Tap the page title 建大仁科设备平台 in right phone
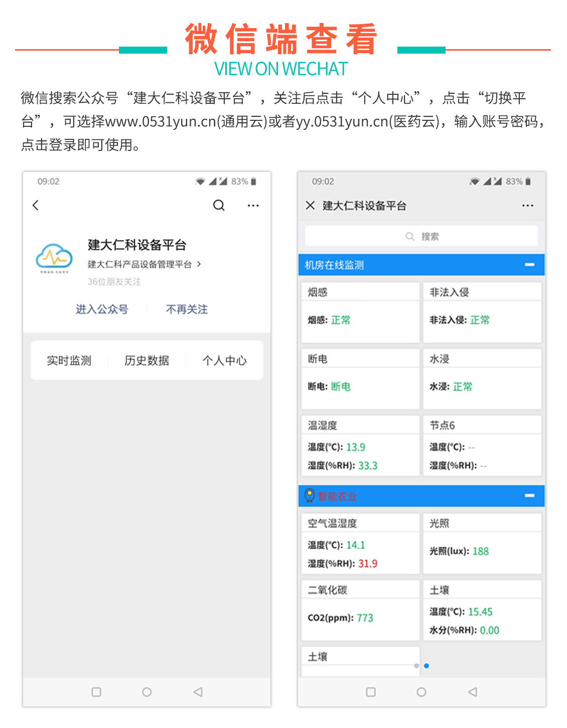This screenshot has width=567, height=728. coord(364,206)
